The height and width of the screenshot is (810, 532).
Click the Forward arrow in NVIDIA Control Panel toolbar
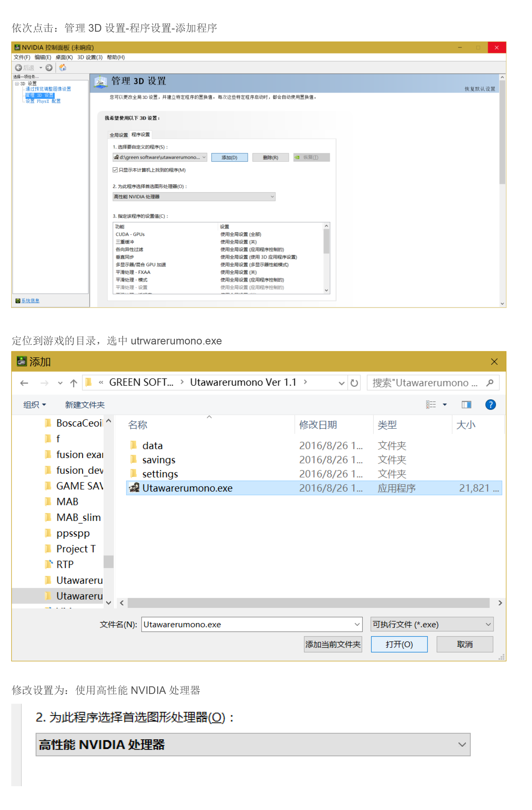pos(49,68)
